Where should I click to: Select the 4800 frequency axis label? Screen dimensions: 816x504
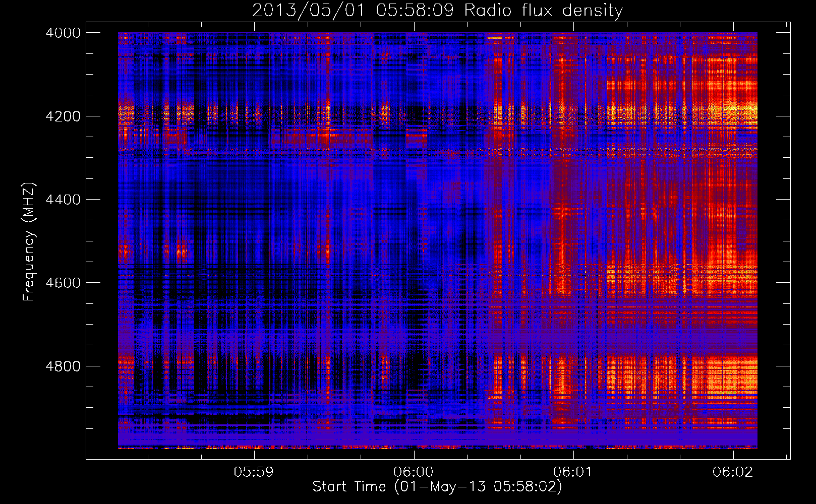(x=63, y=366)
